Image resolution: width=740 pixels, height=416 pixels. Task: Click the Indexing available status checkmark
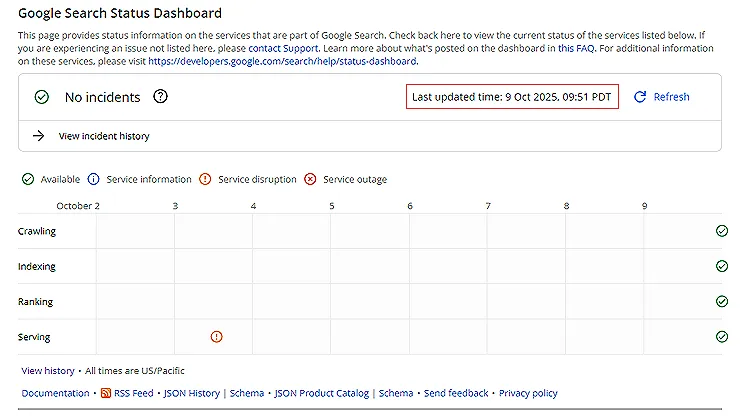point(722,266)
